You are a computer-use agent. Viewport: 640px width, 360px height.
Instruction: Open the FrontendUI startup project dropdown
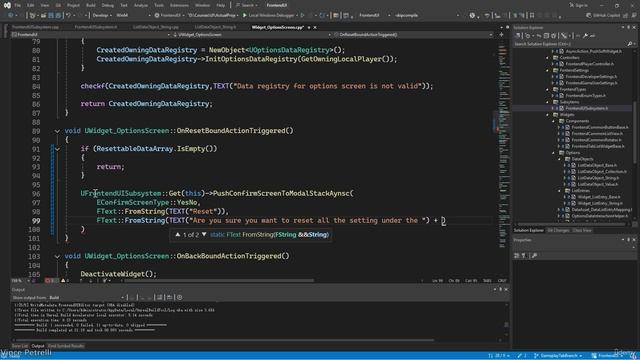point(171,16)
